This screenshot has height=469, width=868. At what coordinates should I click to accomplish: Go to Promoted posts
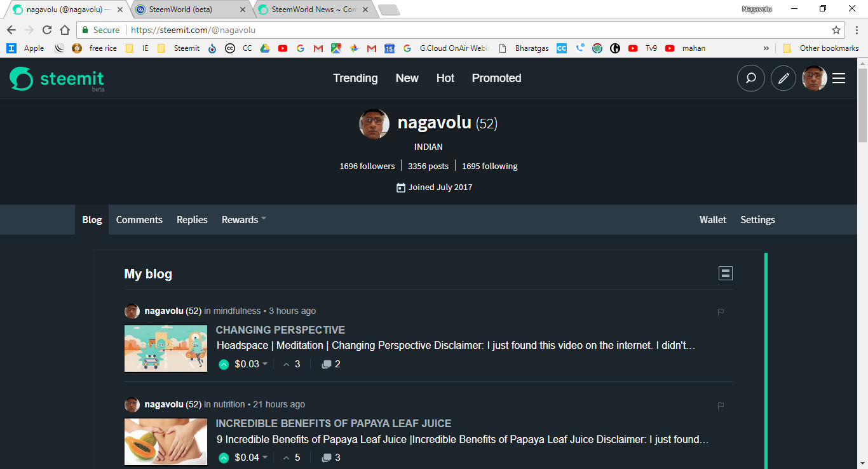(x=496, y=78)
